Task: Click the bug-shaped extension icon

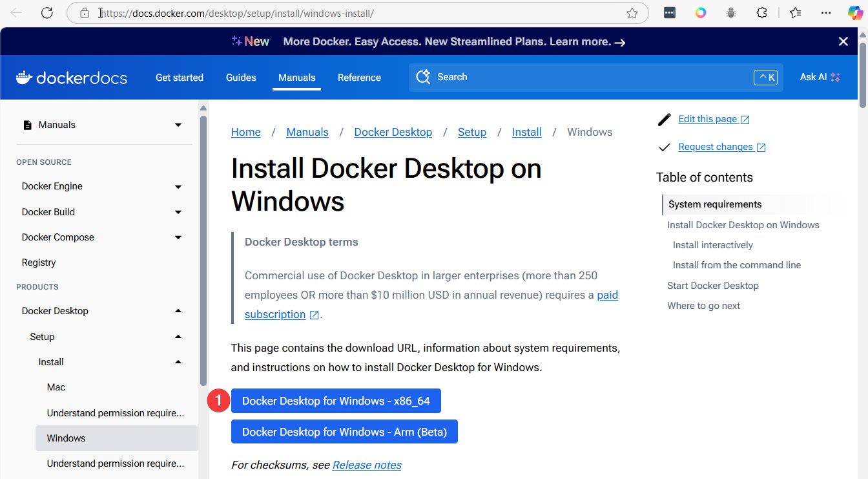Action: pyautogui.click(x=731, y=13)
